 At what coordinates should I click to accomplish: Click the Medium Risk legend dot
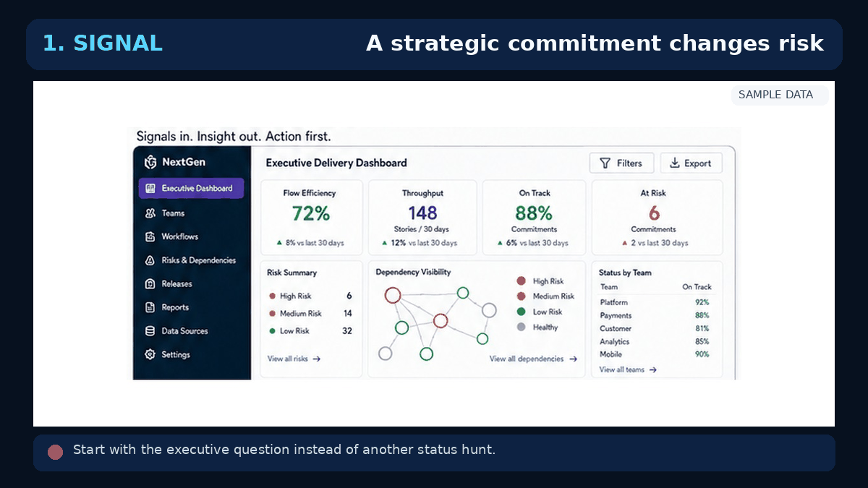521,296
